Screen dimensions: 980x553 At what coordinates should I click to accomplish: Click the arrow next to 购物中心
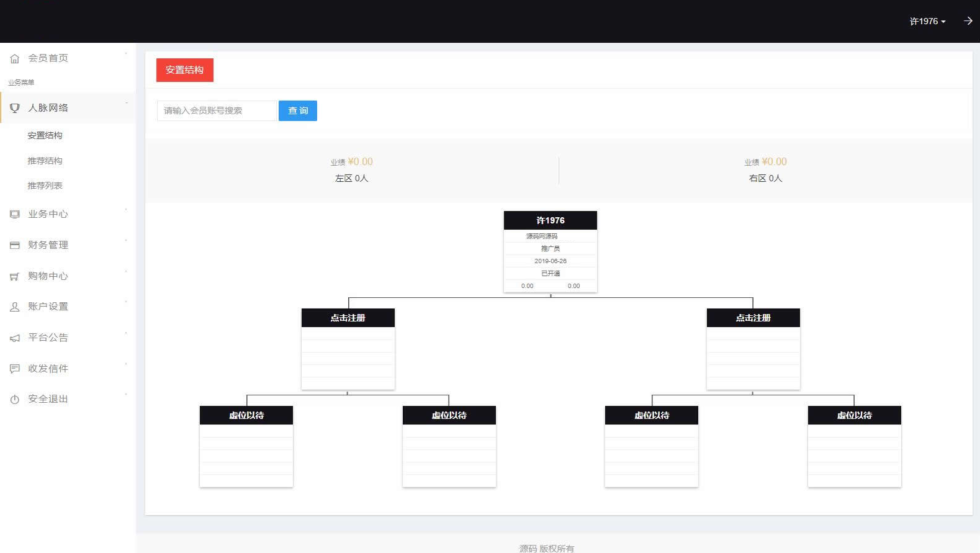coord(126,271)
